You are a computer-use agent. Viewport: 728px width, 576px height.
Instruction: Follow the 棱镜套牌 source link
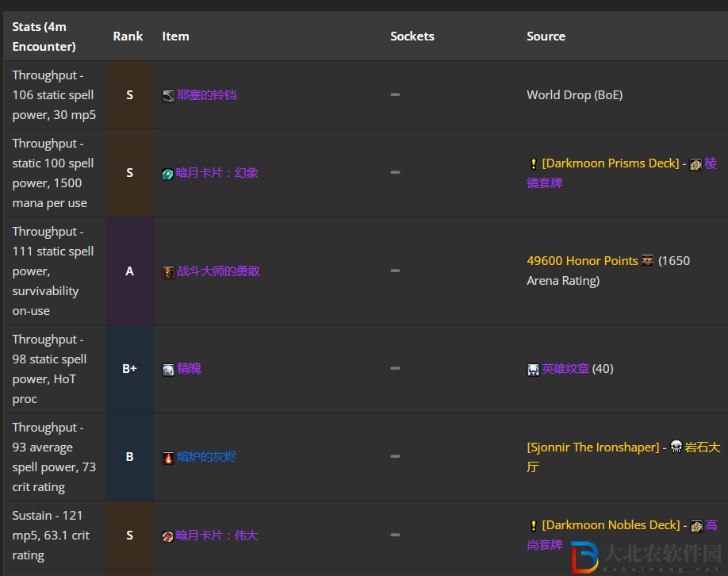[x=545, y=183]
